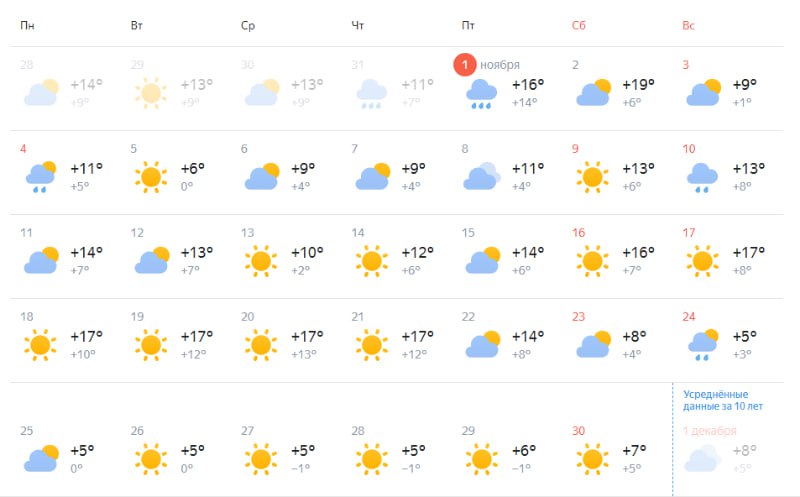Image resolution: width=800 pixels, height=497 pixels.
Task: Click the rain icon on November 10
Action: click(x=702, y=178)
